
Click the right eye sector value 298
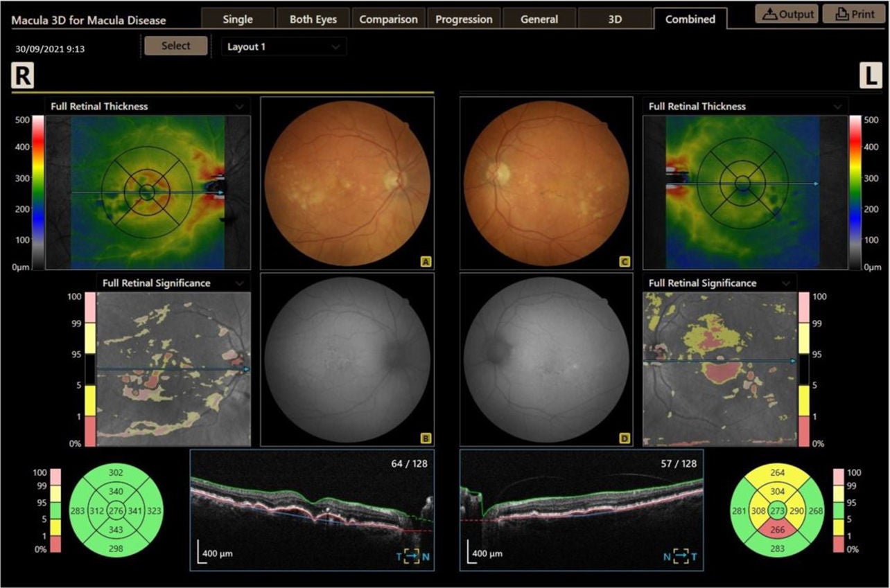(x=116, y=549)
